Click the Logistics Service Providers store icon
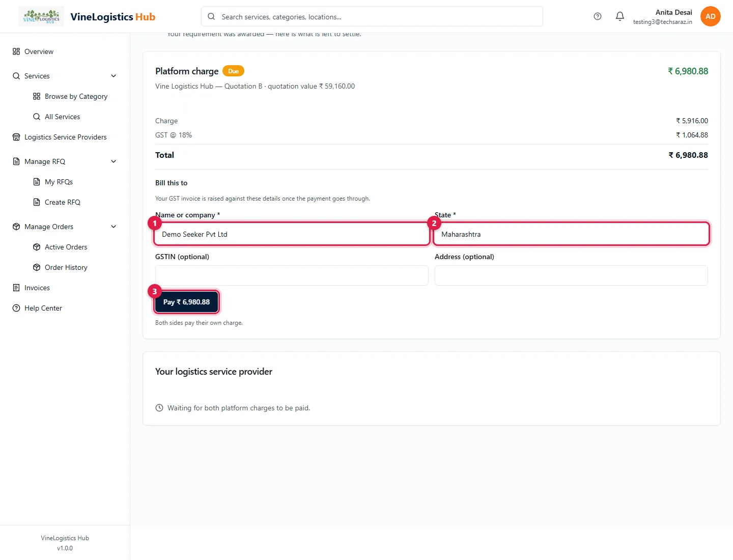Screen dimensions: 733x560 click(x=16, y=137)
